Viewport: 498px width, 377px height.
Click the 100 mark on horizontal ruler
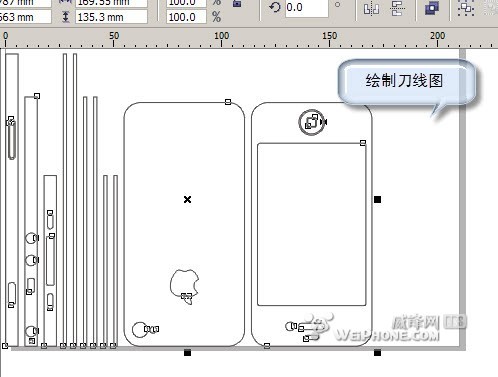click(221, 36)
